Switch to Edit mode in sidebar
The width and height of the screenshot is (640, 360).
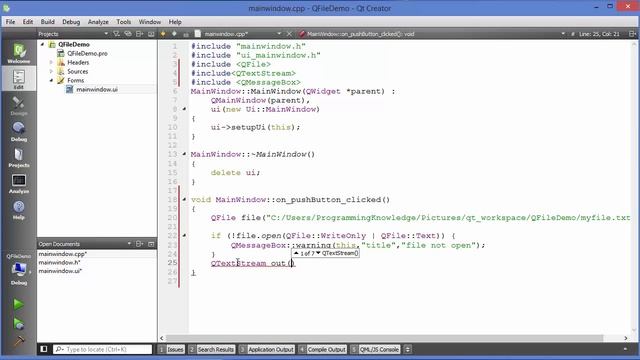point(19,79)
